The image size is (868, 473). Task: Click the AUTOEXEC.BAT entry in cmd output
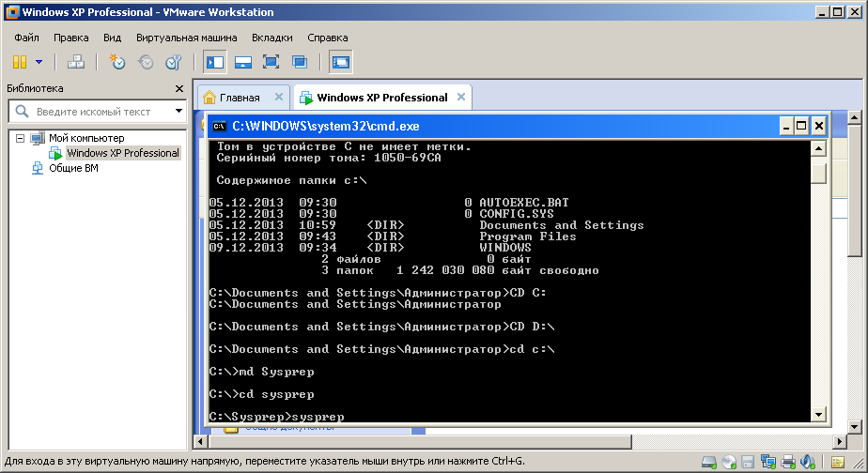(523, 203)
